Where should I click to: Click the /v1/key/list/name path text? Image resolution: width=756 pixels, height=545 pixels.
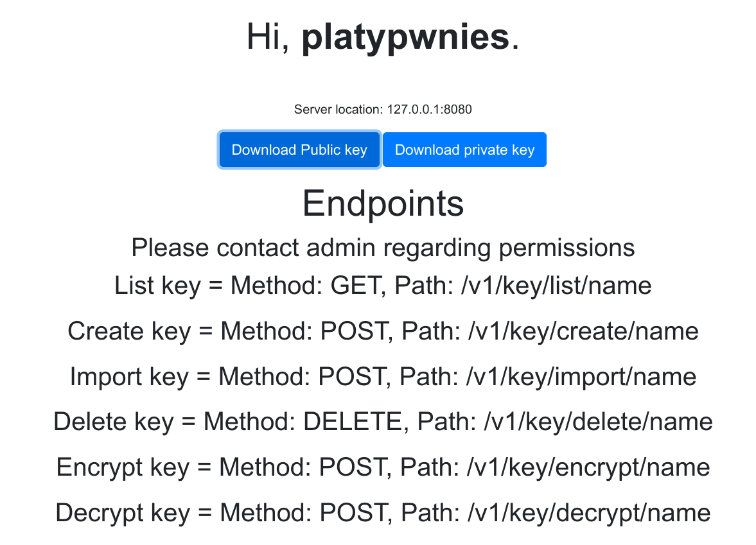557,286
